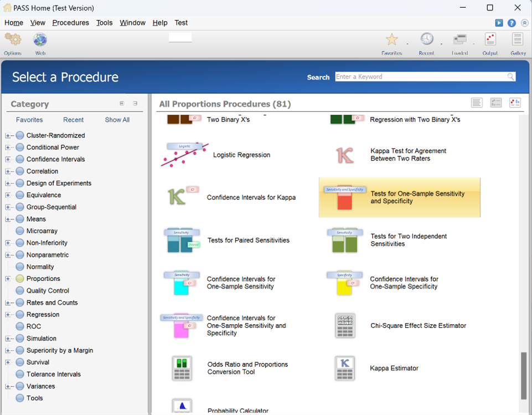
Task: Switch to list view icon
Action: [477, 103]
